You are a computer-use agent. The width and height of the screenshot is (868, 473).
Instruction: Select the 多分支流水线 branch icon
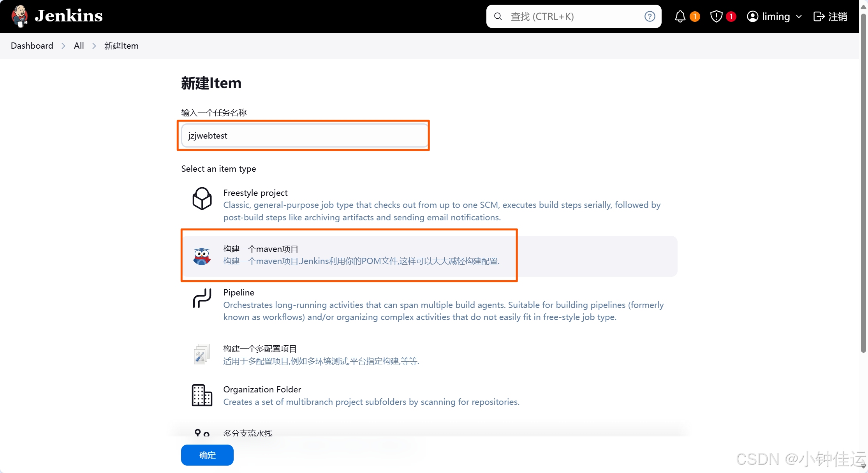[202, 433]
